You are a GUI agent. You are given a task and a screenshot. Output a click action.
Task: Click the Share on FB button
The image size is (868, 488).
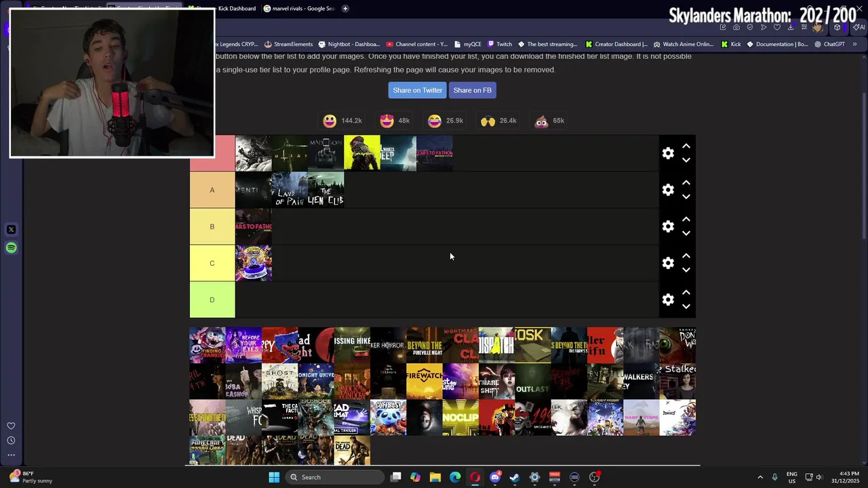coord(472,90)
